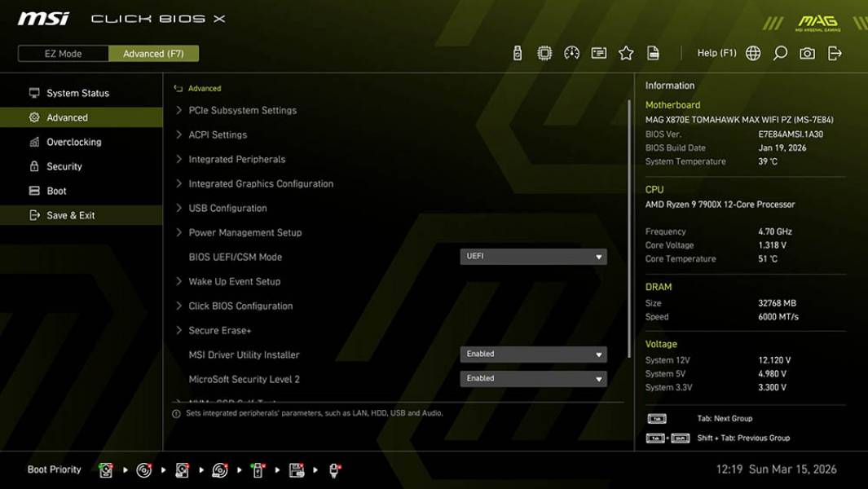Select the USB drive in Boot Priority
The height and width of the screenshot is (489, 868).
258,469
